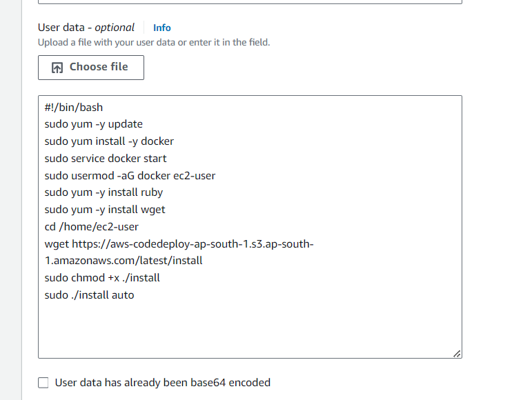Click the yum -y install wget line
The image size is (532, 400).
point(105,210)
